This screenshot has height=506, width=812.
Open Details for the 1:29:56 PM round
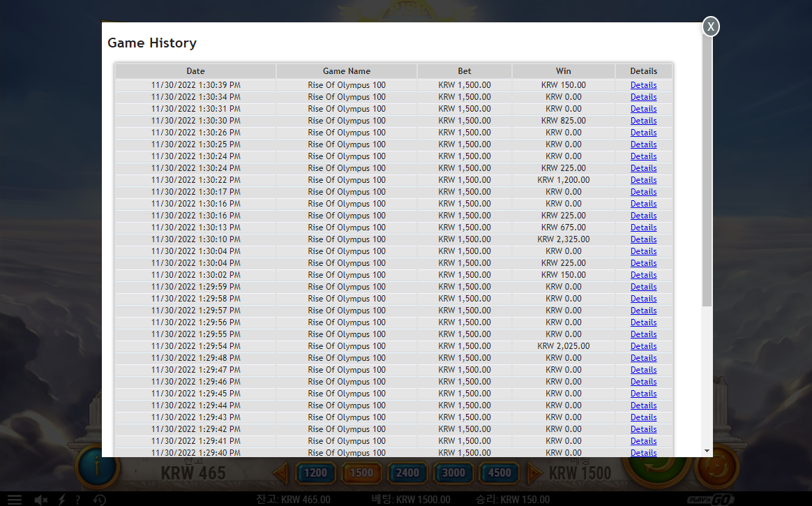point(644,322)
